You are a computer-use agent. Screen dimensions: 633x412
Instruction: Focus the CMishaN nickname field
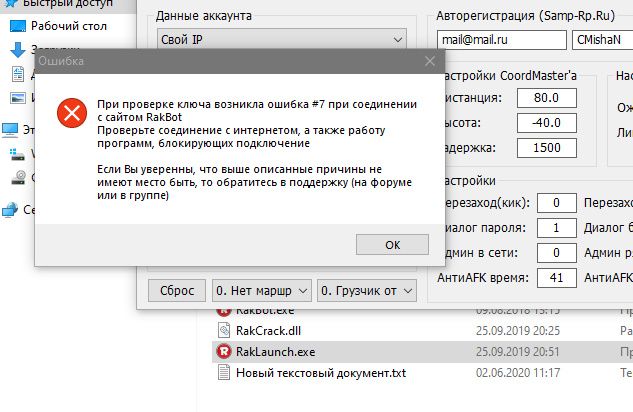coord(599,40)
